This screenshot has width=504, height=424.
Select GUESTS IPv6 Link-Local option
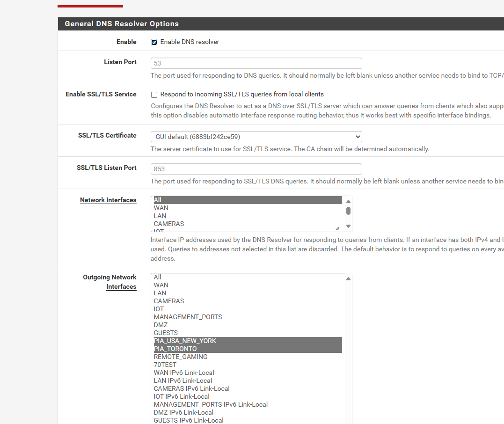[x=248, y=420]
